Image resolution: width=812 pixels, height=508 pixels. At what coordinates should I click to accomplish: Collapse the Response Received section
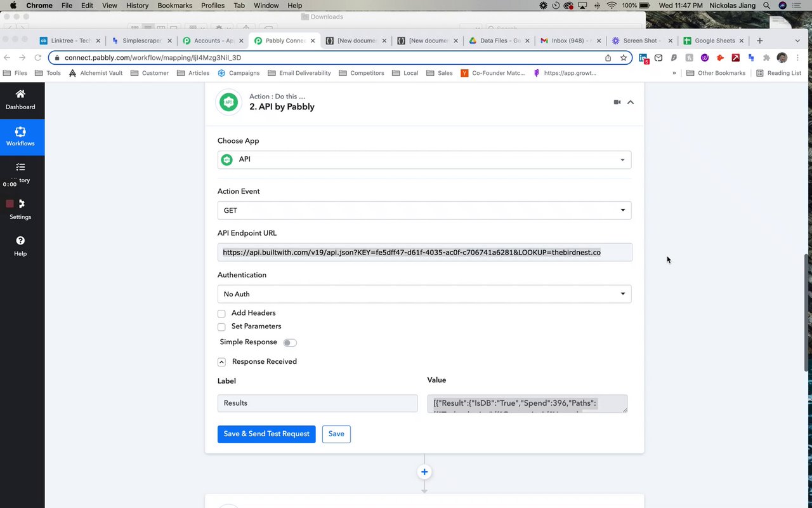coord(221,362)
